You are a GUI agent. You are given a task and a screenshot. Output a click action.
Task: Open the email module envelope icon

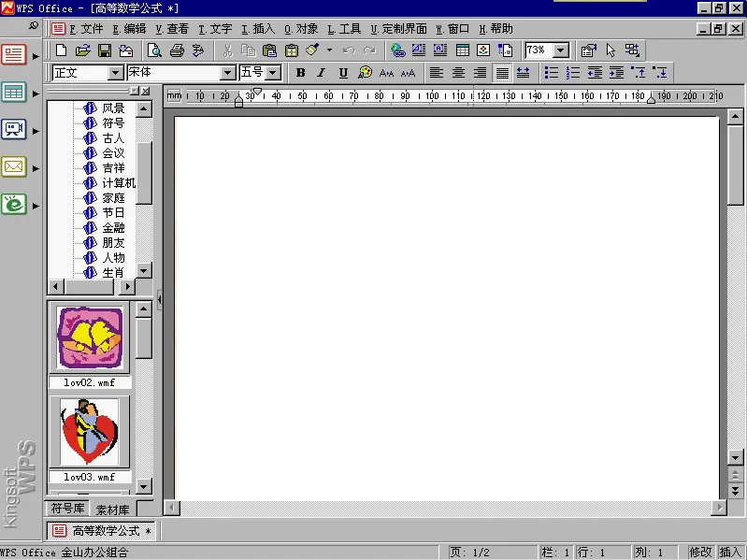(14, 167)
